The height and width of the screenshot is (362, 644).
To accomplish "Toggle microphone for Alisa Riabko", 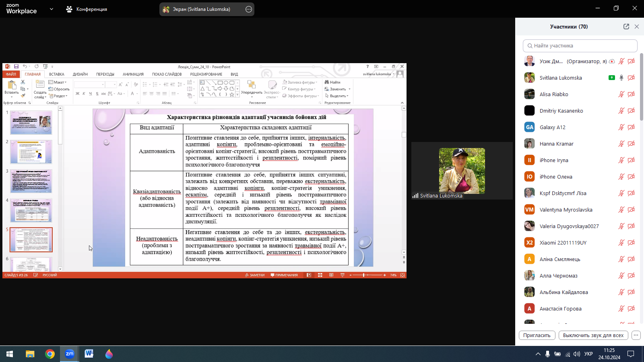I will click(621, 94).
